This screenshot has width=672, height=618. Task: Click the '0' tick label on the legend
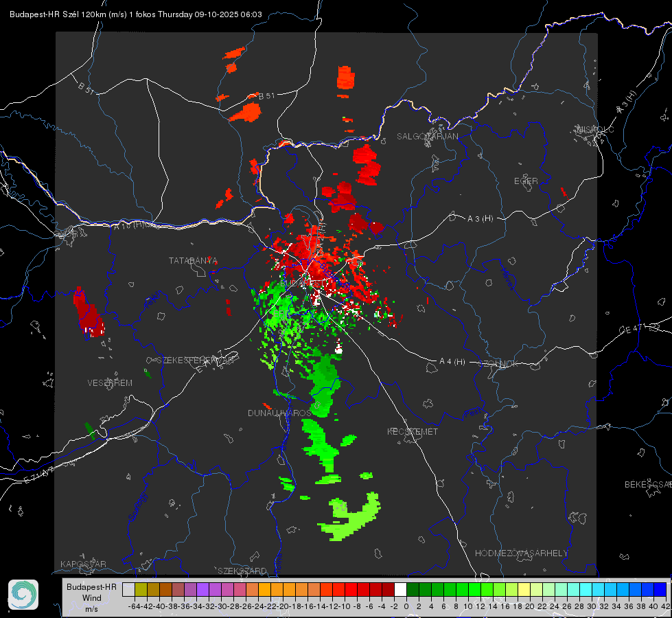[406, 606]
